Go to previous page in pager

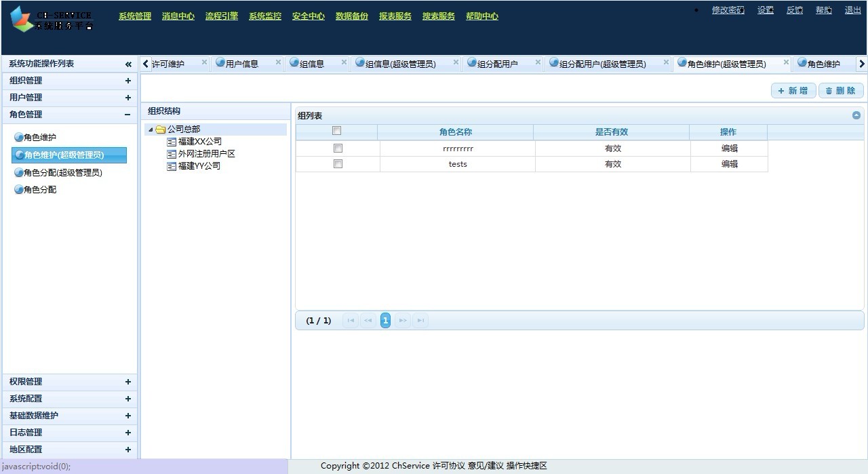click(x=368, y=321)
